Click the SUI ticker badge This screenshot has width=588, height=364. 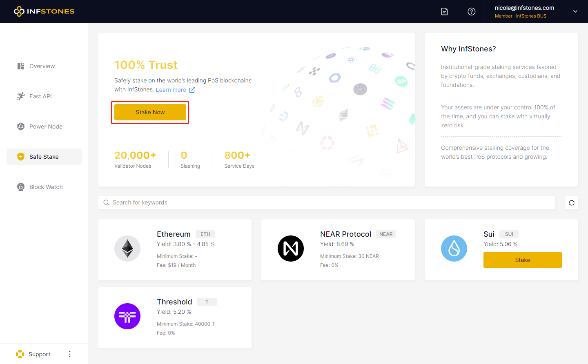tap(509, 234)
